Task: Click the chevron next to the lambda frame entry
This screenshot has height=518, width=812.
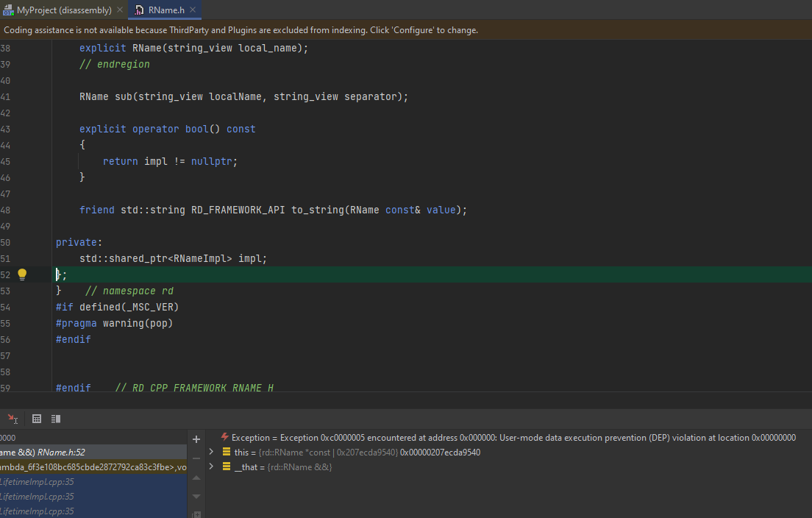Action: (211, 466)
